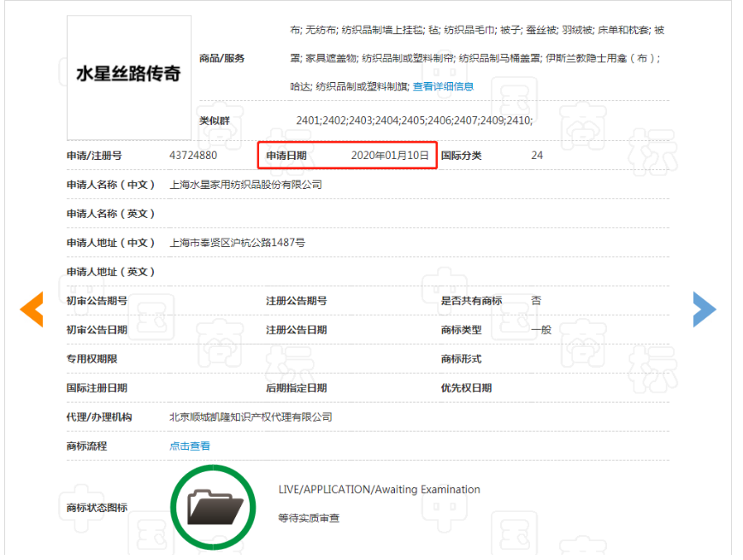The height and width of the screenshot is (560, 743).
Task: Select the date 2020年01月10日
Action: tap(390, 156)
